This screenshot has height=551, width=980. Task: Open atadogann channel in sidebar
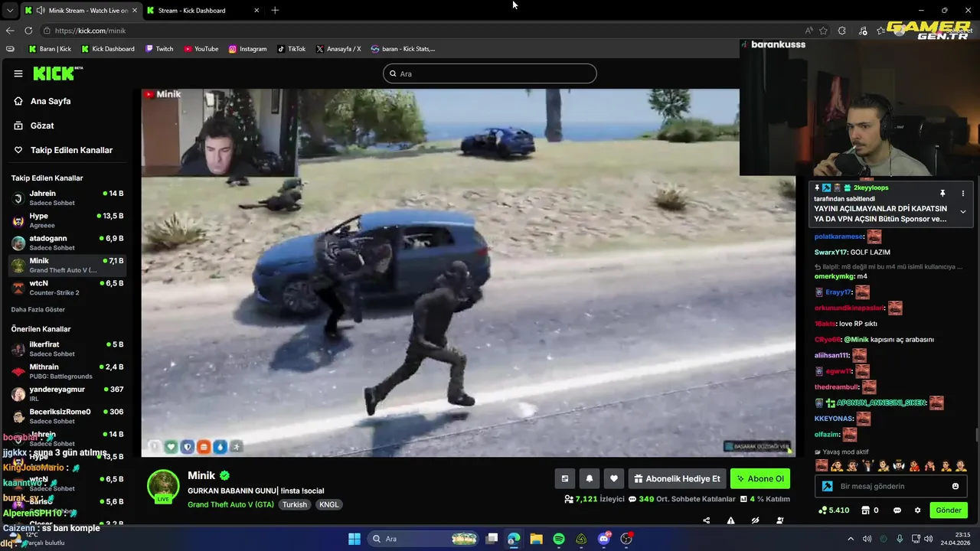(x=67, y=243)
